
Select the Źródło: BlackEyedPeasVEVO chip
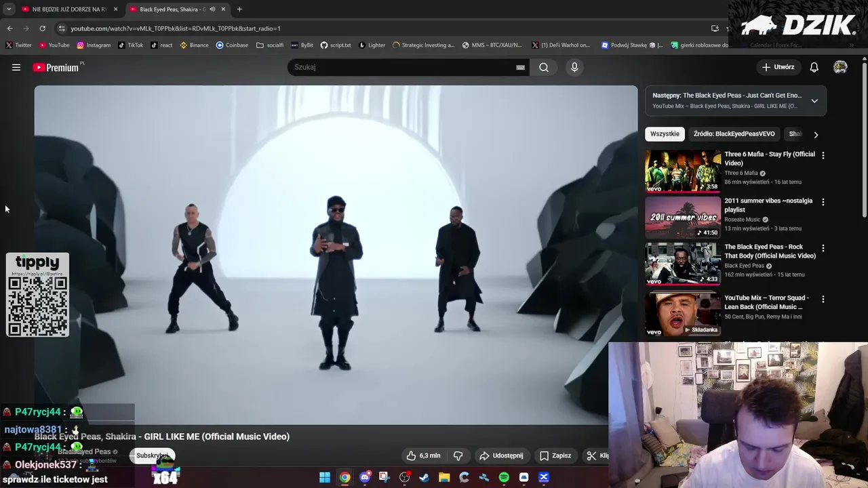click(734, 134)
